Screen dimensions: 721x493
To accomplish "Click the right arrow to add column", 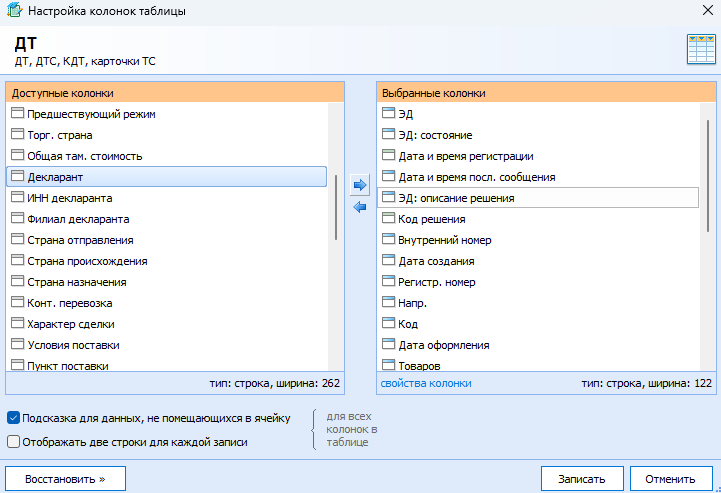I will (360, 185).
